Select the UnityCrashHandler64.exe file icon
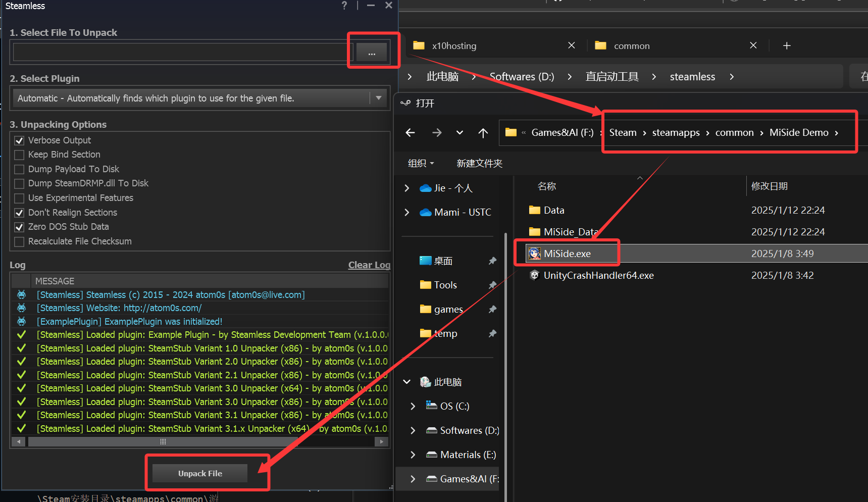 [x=534, y=275]
